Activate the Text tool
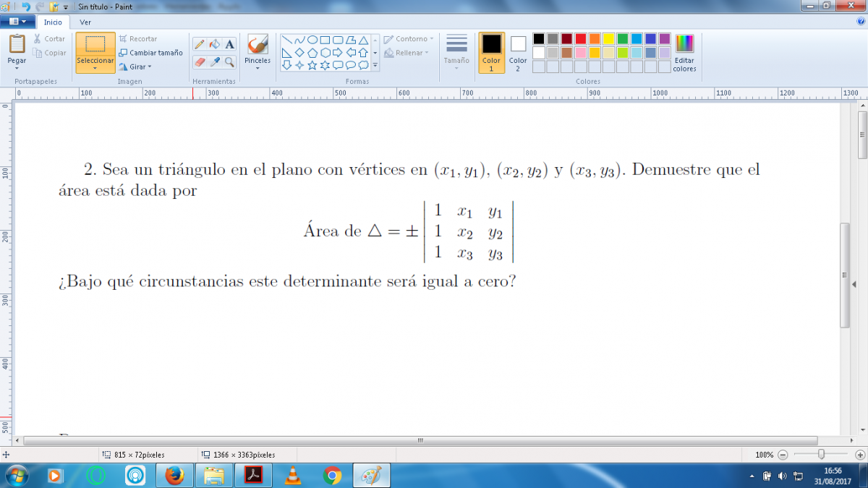868x488 pixels. (x=230, y=44)
